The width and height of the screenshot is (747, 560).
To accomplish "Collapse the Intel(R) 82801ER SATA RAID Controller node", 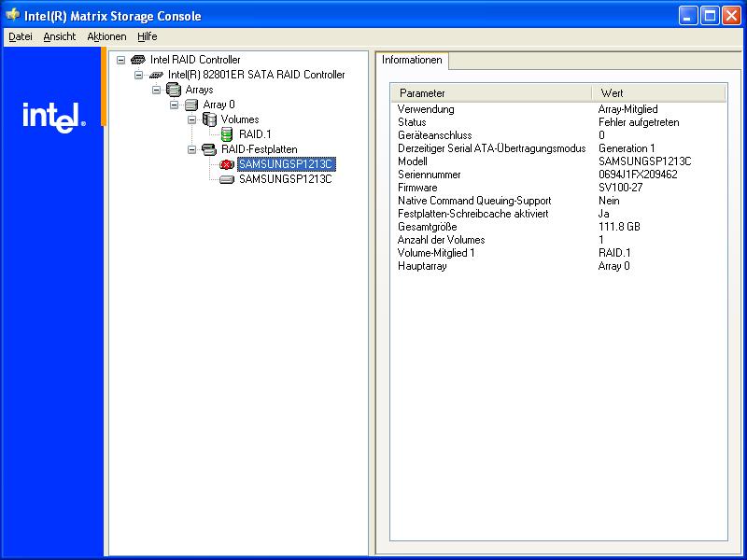I will point(138,75).
